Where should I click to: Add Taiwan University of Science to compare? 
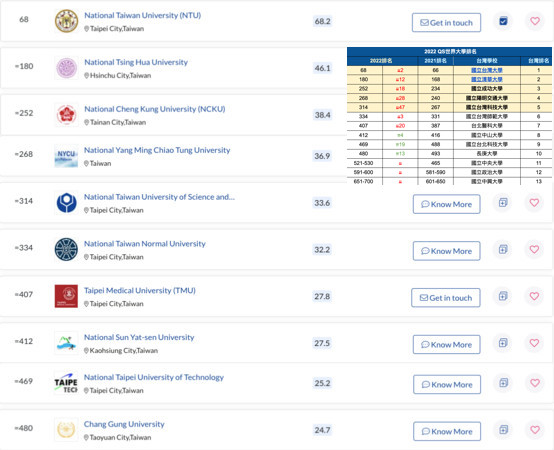point(503,202)
